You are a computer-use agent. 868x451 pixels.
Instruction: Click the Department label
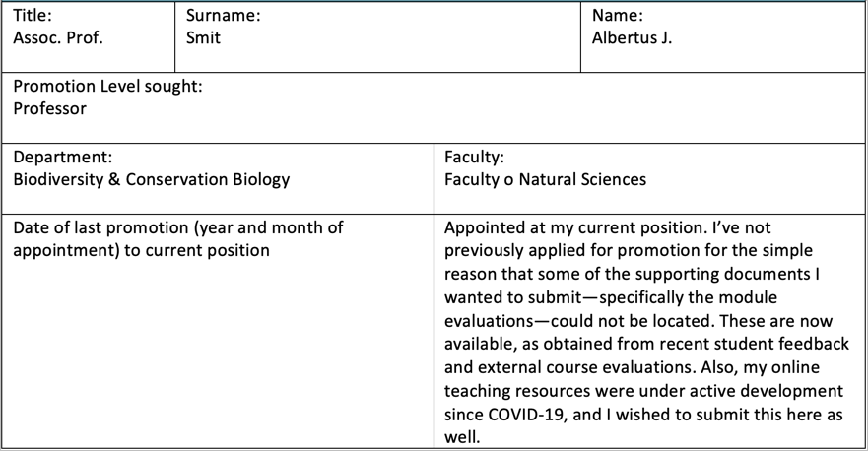[x=62, y=158]
